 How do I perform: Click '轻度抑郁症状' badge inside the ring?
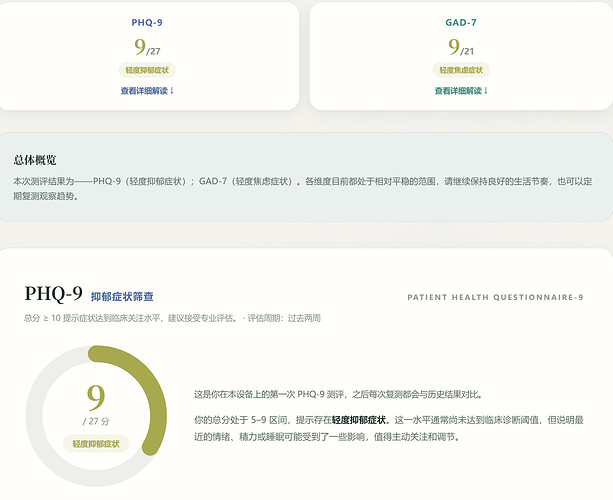96,444
